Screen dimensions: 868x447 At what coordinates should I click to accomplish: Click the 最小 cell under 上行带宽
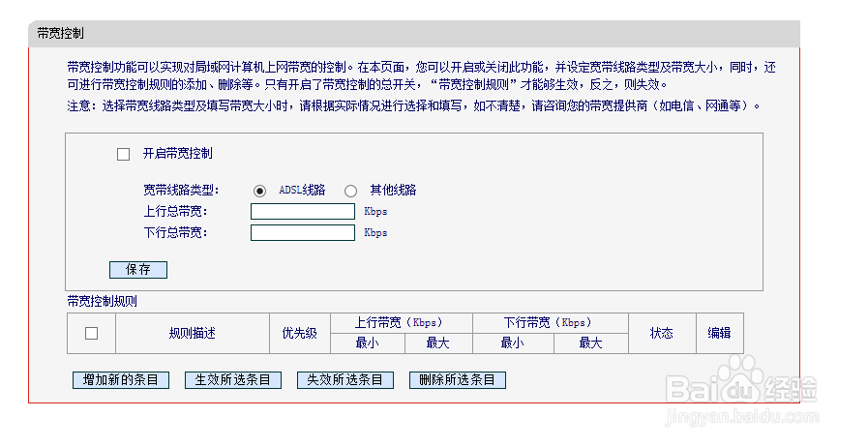click(368, 343)
